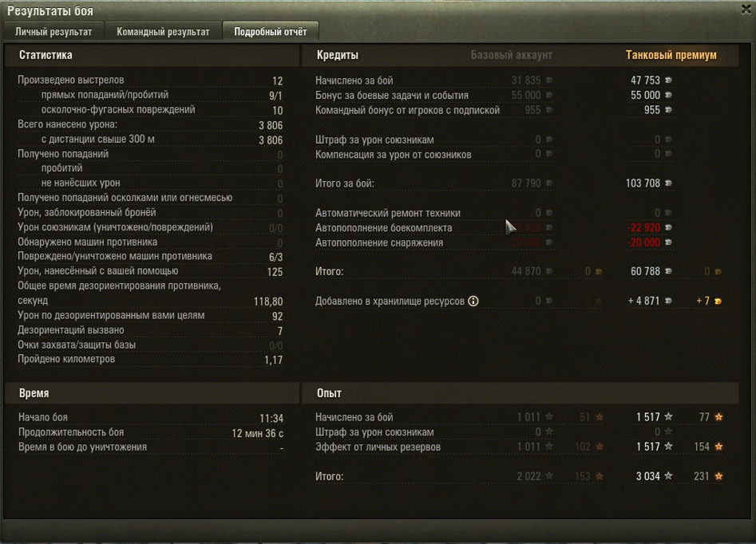756x544 pixels.
Task: Click the Танковый премиум column header
Action: pyautogui.click(x=671, y=55)
